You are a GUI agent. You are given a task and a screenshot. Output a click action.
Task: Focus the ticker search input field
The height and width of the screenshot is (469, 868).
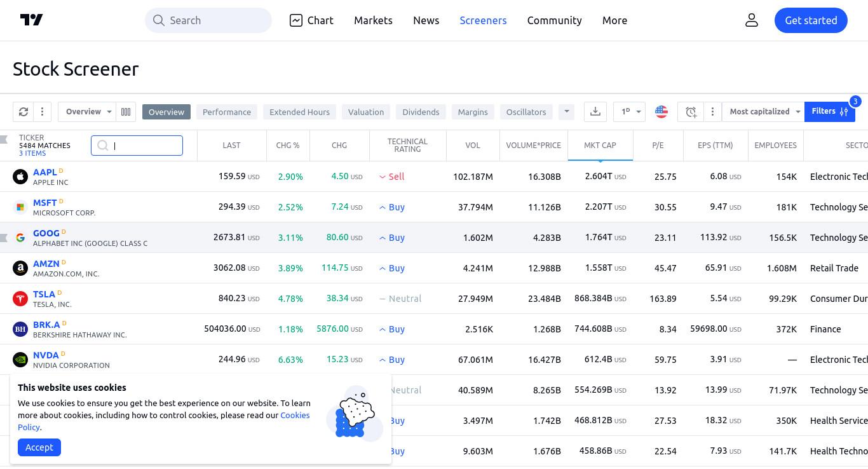[x=137, y=146]
